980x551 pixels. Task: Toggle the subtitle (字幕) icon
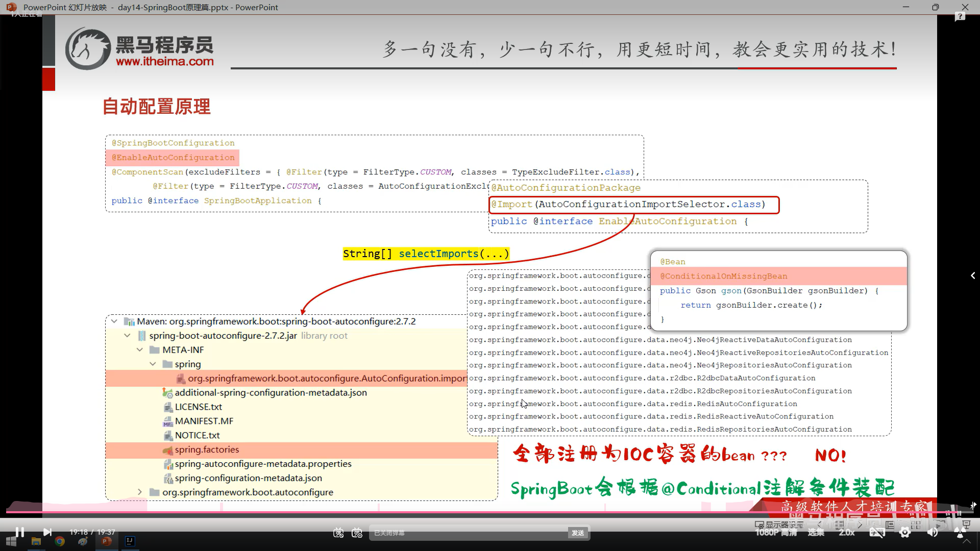coord(877,533)
